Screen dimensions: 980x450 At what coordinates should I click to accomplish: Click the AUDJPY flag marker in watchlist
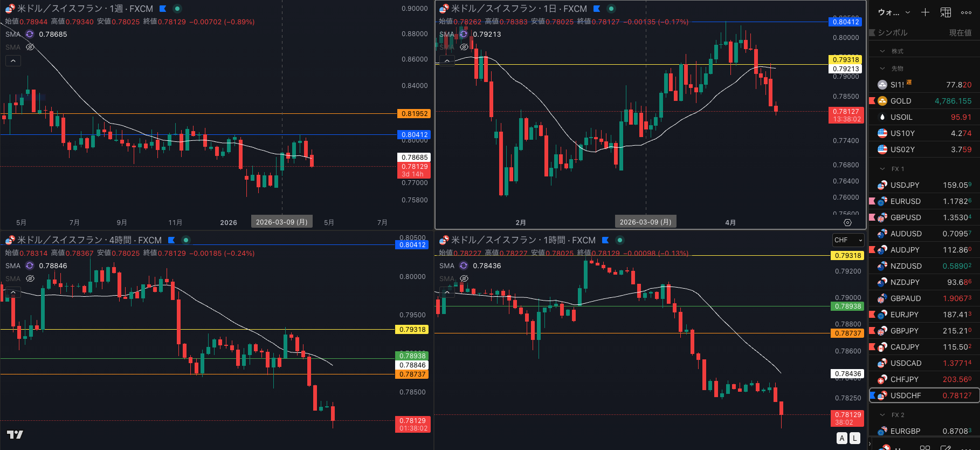(x=872, y=250)
